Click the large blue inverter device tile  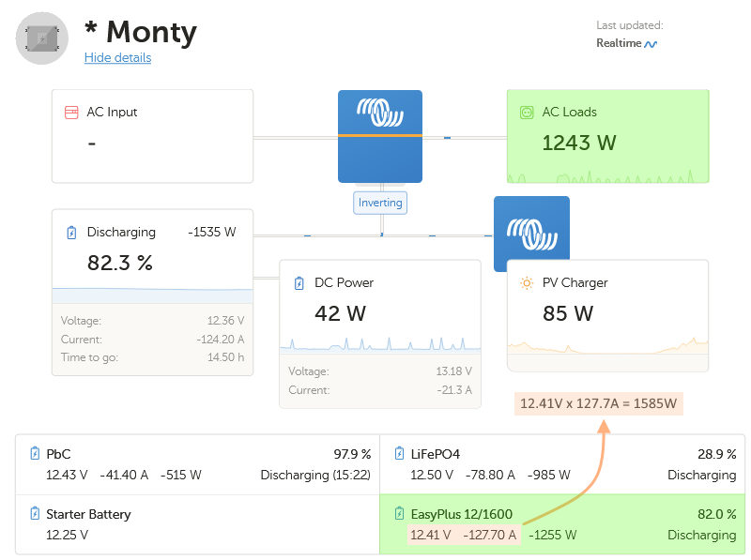point(380,136)
